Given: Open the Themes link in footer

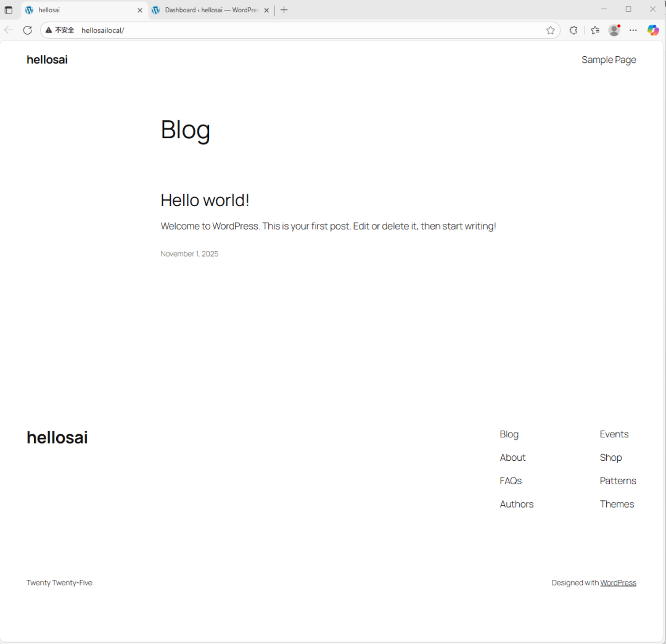Looking at the screenshot, I should pyautogui.click(x=617, y=504).
